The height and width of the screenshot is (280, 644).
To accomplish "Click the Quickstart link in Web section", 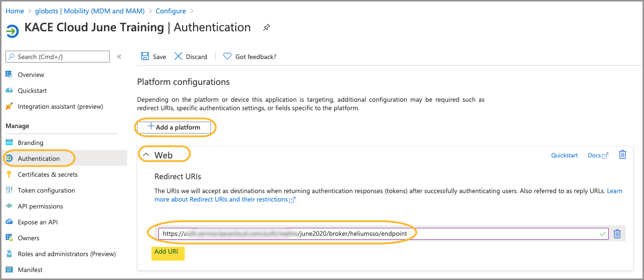I will (x=564, y=155).
